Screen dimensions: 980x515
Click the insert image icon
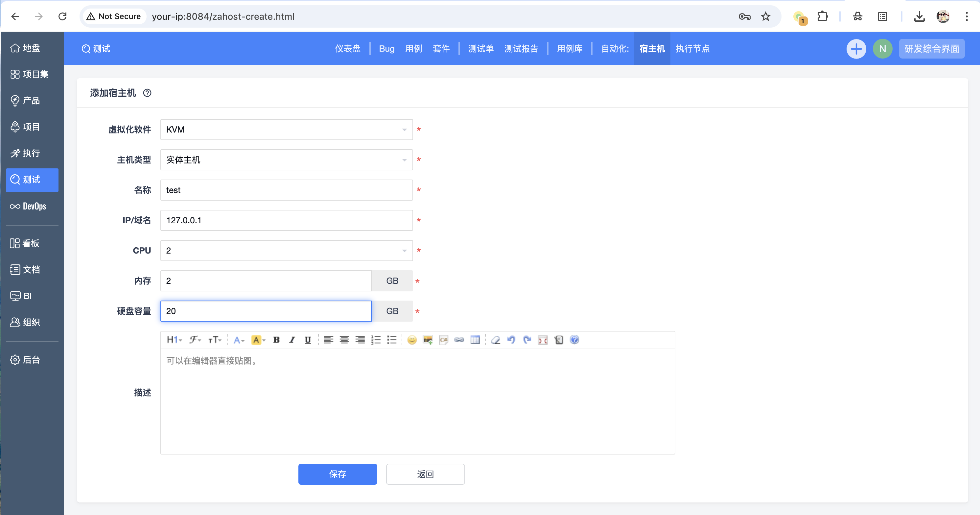point(428,340)
